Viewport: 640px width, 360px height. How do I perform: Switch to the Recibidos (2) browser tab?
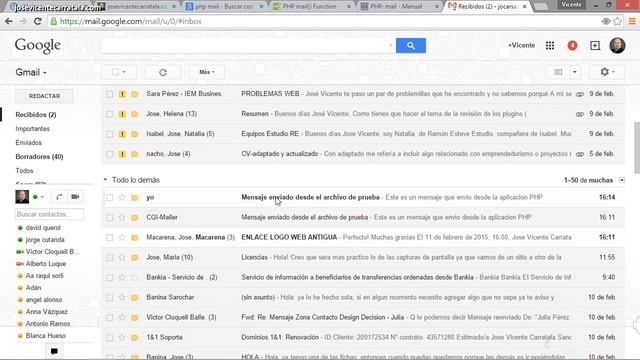[488, 7]
